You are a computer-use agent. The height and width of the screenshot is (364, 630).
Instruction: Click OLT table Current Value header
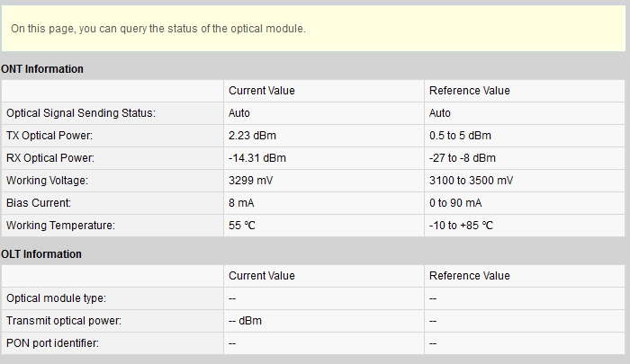[x=262, y=276]
